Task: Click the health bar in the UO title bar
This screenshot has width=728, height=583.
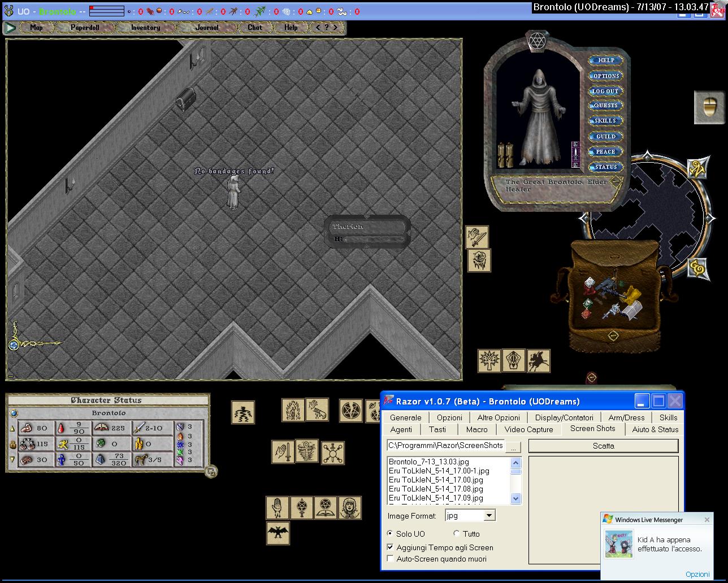Action: tap(107, 11)
